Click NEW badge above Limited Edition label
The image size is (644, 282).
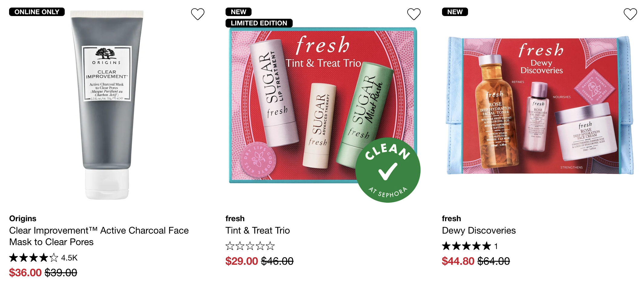tap(238, 12)
